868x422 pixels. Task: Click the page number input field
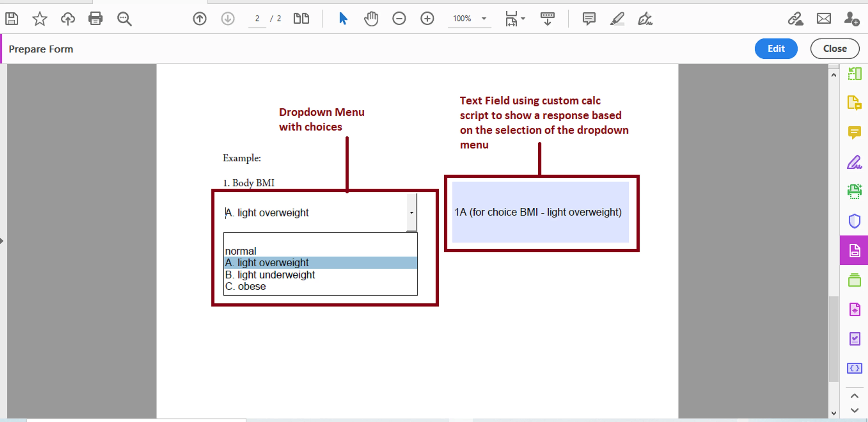click(257, 18)
